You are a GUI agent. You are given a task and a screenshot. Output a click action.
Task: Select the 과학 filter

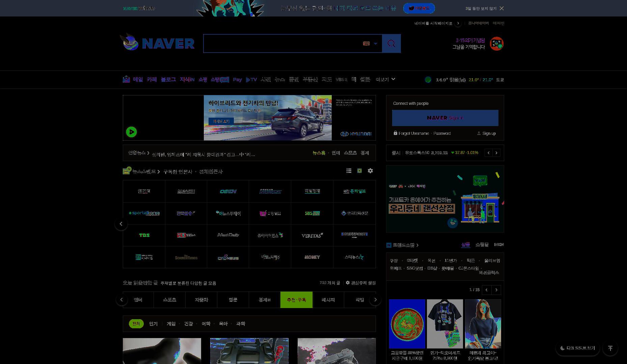pyautogui.click(x=241, y=324)
